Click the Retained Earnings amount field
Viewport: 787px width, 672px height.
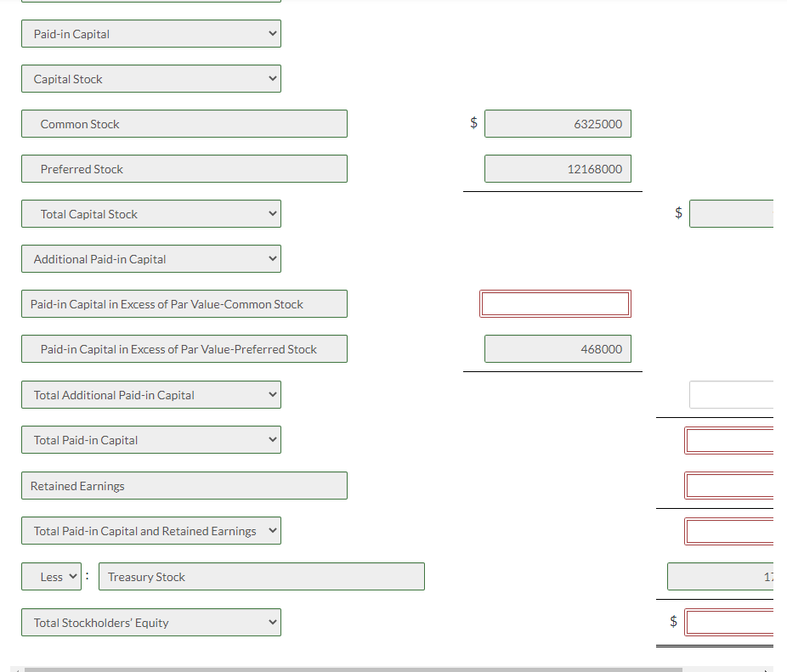click(x=728, y=486)
